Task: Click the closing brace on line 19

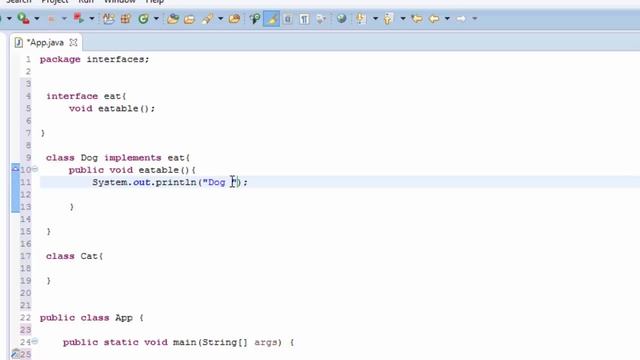Action: [x=49, y=281]
